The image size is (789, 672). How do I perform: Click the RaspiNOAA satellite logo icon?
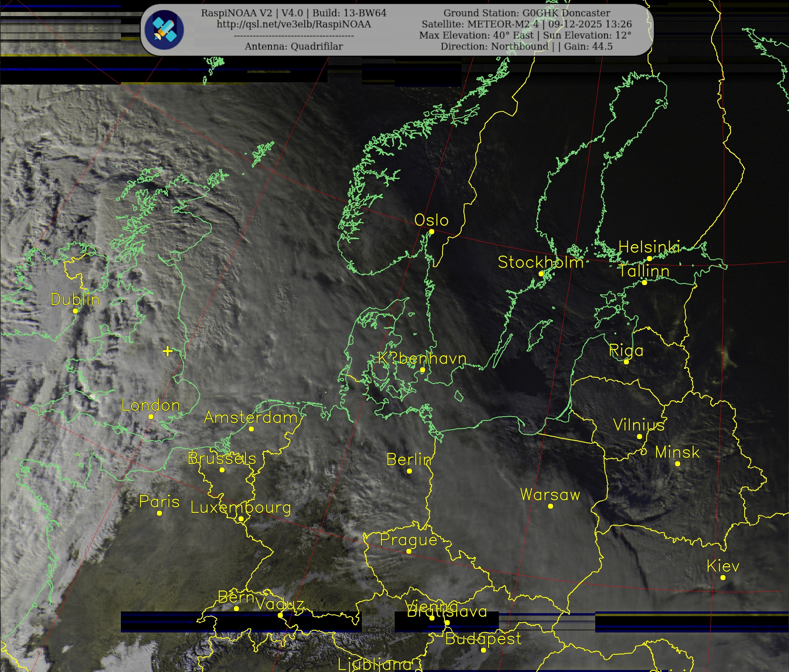click(164, 30)
